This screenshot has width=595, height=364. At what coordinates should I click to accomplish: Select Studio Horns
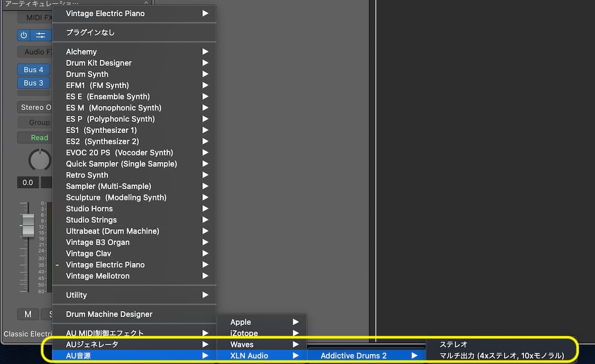point(135,208)
